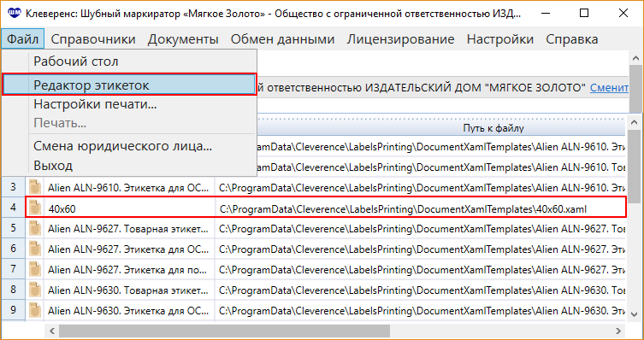Click Выход in the Файл menu
Screen dimensions: 644x340
(129, 166)
